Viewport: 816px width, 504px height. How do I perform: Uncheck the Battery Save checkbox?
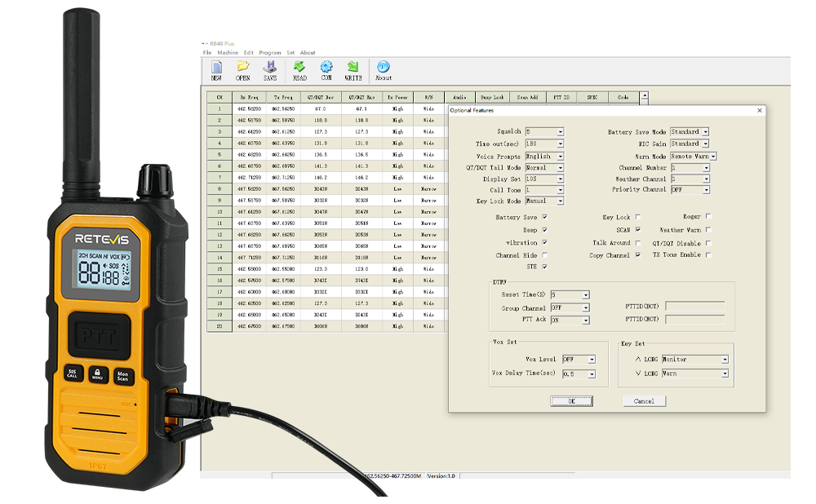coord(544,218)
